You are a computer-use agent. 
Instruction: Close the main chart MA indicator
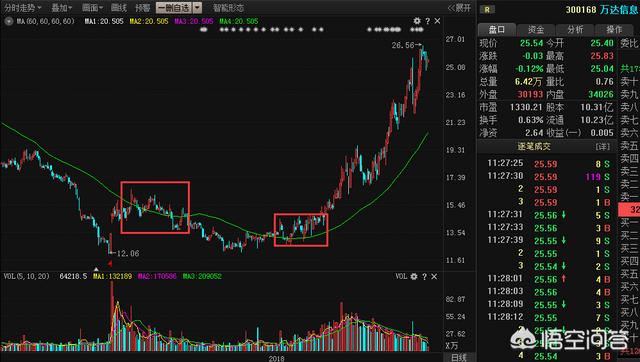pyautogui.click(x=437, y=21)
